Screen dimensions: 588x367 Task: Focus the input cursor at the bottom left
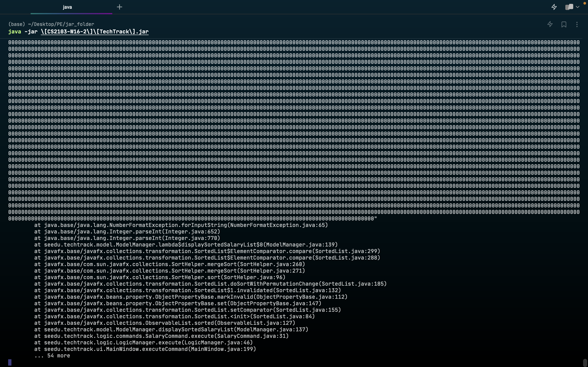(x=10, y=362)
